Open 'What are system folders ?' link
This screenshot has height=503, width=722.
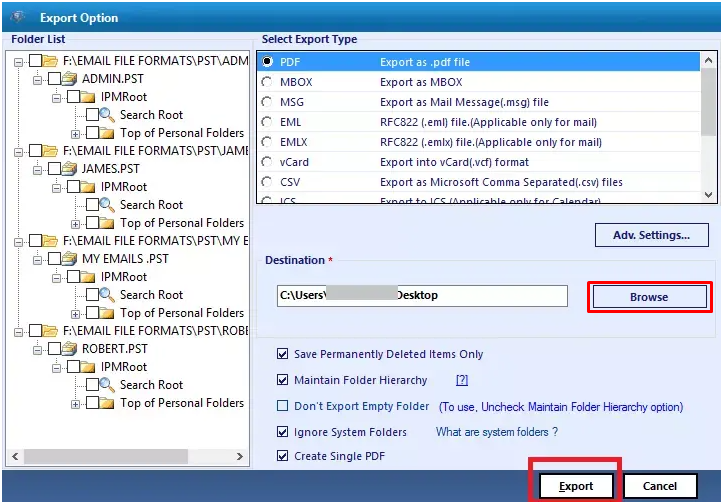point(497,432)
